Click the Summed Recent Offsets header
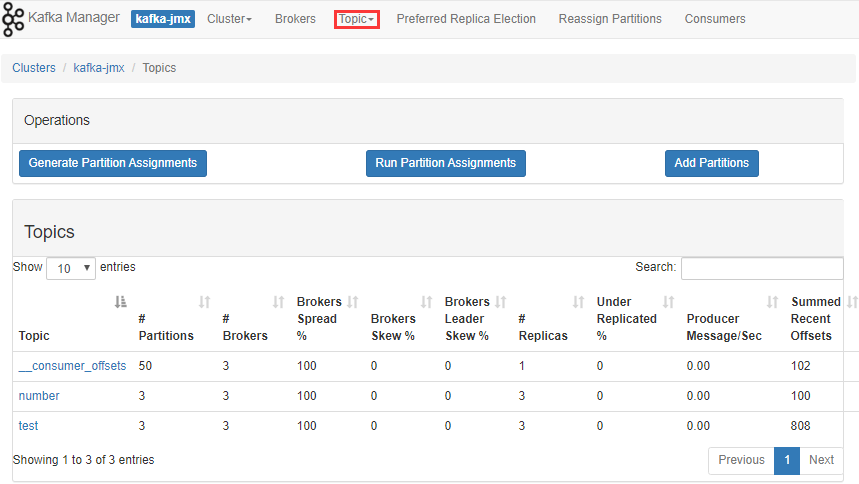This screenshot has height=484, width=859. [815, 318]
